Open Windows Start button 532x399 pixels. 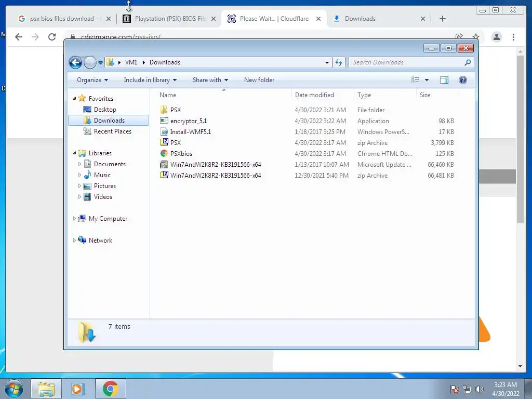point(14,389)
